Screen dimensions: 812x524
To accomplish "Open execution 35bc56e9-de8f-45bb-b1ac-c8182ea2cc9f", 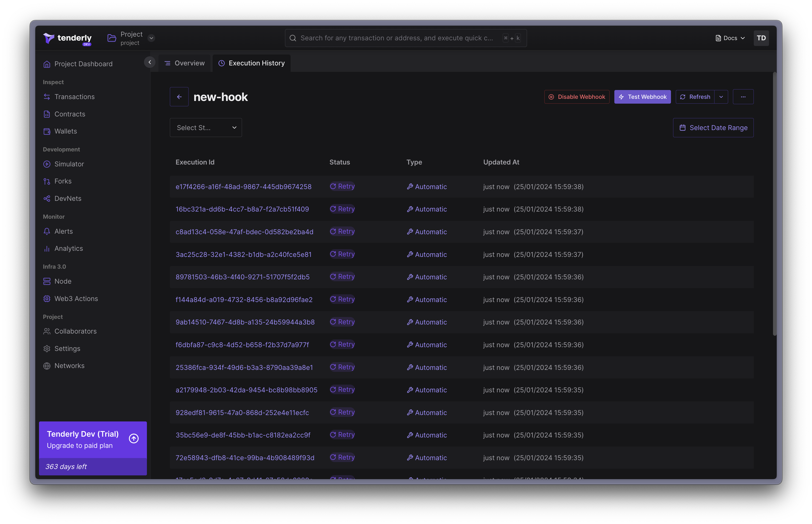I will (x=243, y=435).
